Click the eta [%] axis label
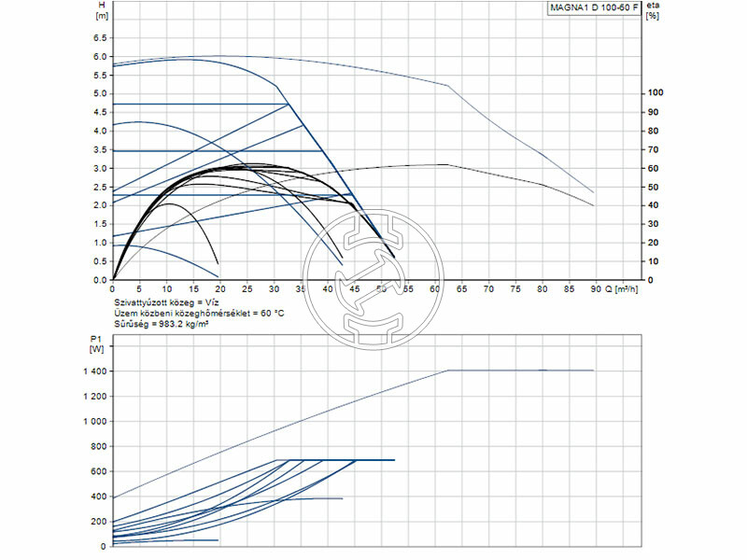Image resolution: width=747 pixels, height=560 pixels. pos(653,11)
